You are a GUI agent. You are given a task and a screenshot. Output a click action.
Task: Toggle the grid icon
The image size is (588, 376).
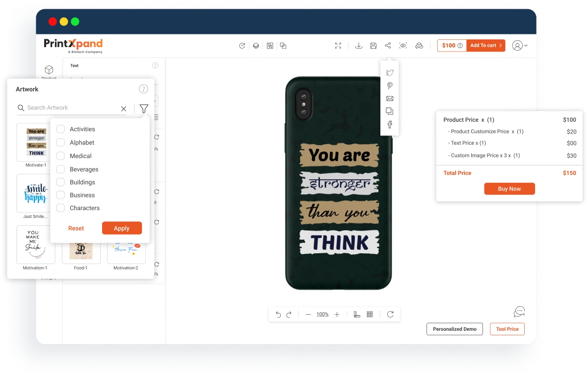[x=370, y=315]
